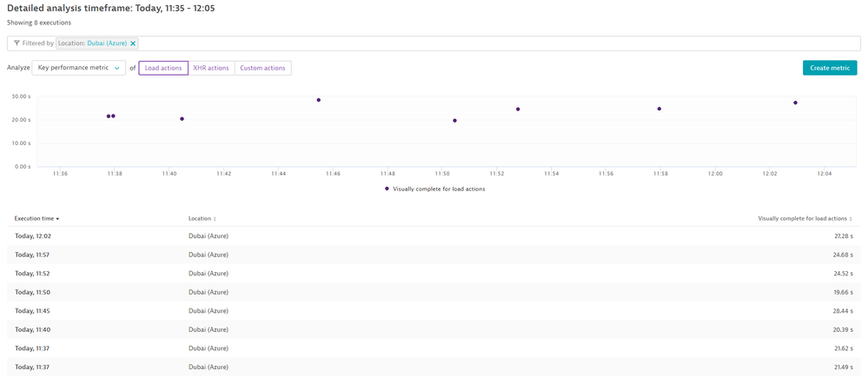Select the Load actions tab
Viewport: 868px width, 378px height.
click(163, 68)
